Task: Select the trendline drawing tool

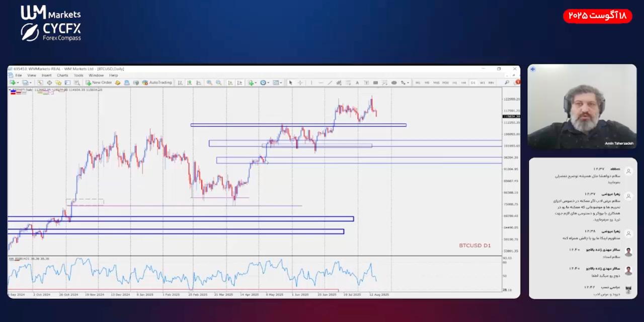Action: [330, 83]
